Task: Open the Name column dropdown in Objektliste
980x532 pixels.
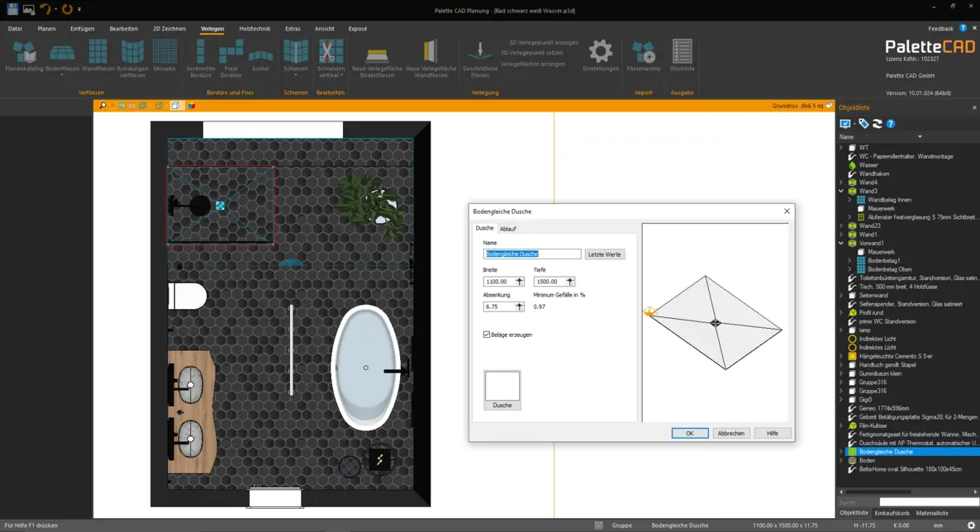Action: tap(920, 137)
